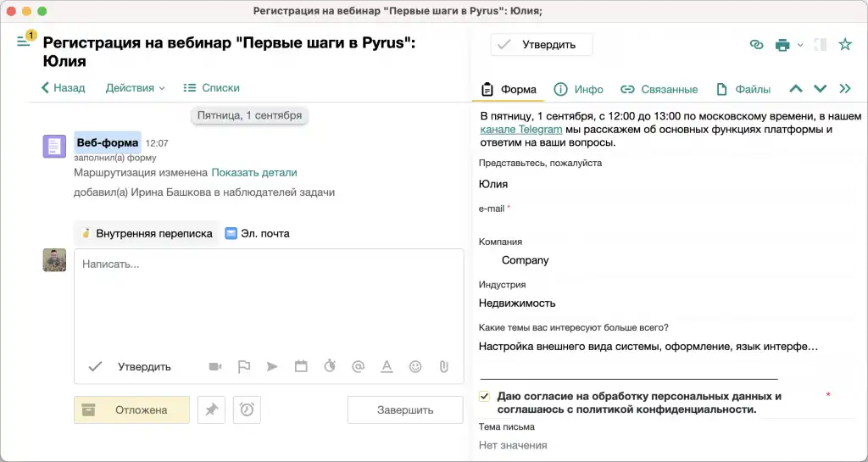Pin the task with pushpin icon
The width and height of the screenshot is (868, 462).
[x=211, y=410]
